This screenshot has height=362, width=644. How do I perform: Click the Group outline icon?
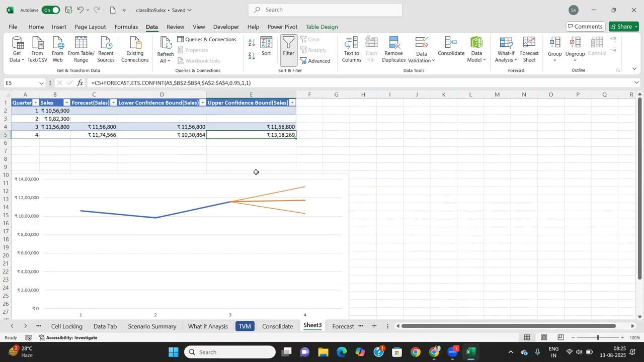(555, 43)
